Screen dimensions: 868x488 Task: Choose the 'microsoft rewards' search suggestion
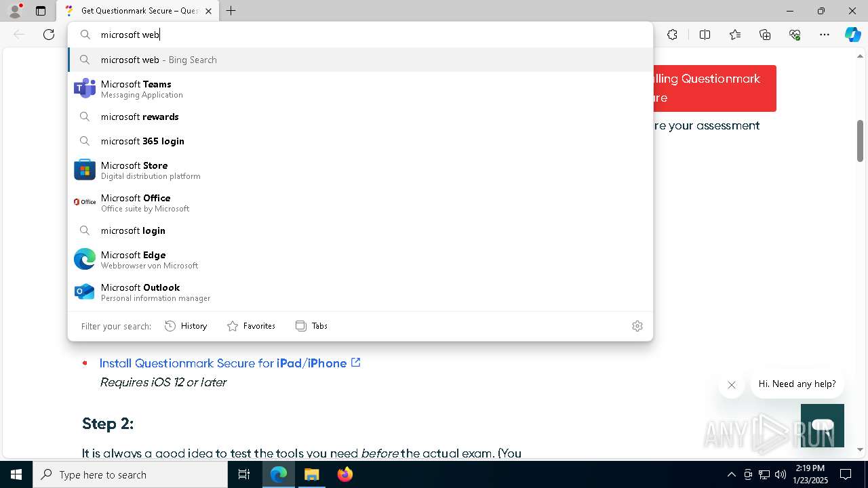(x=360, y=117)
